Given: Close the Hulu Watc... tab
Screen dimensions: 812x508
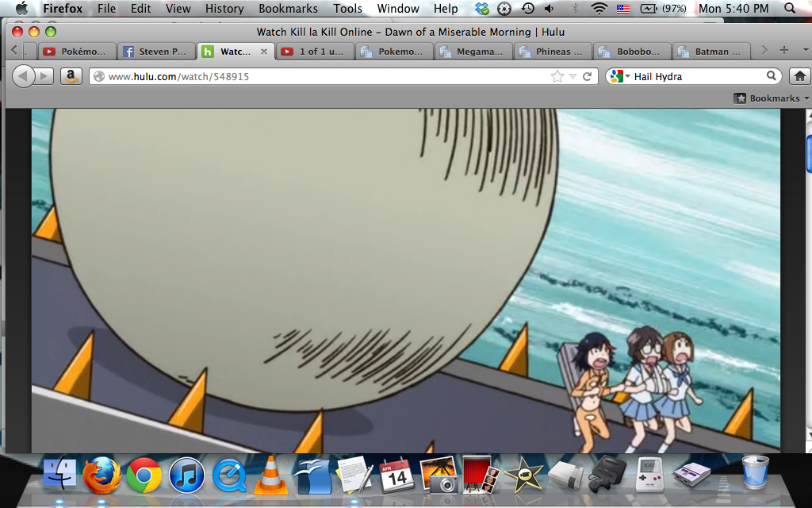Looking at the screenshot, I should (263, 52).
